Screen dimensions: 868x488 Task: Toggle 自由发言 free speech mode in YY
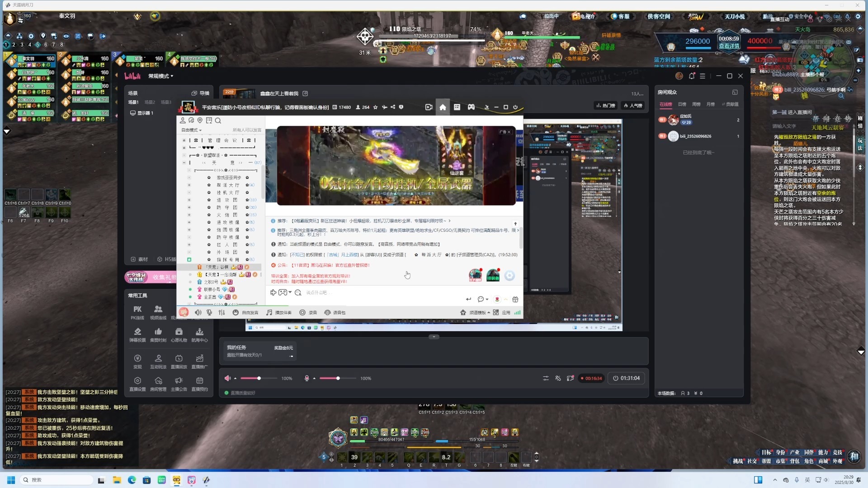coord(245,313)
